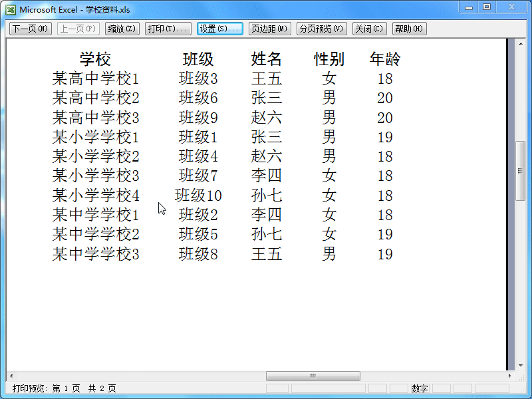Image resolution: width=532 pixels, height=399 pixels.
Task: Click the 学校 column header
Action: coord(95,59)
